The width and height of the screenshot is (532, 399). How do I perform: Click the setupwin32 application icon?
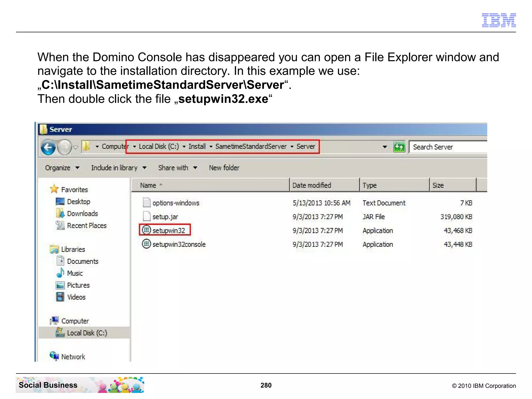[x=147, y=230]
